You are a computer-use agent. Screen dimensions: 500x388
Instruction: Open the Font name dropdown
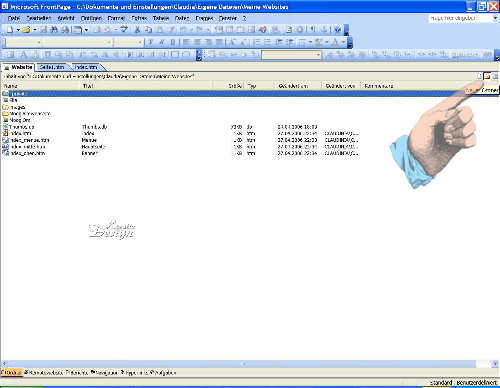click(x=78, y=42)
